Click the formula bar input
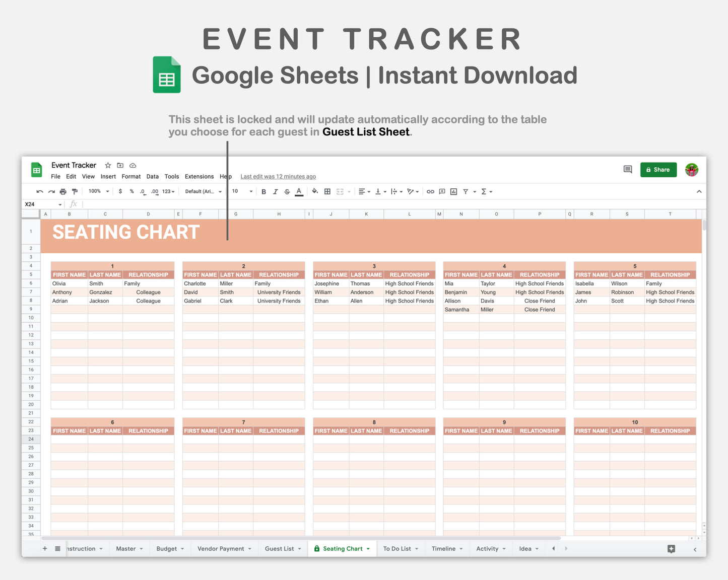Image resolution: width=728 pixels, height=580 pixels. click(202, 204)
